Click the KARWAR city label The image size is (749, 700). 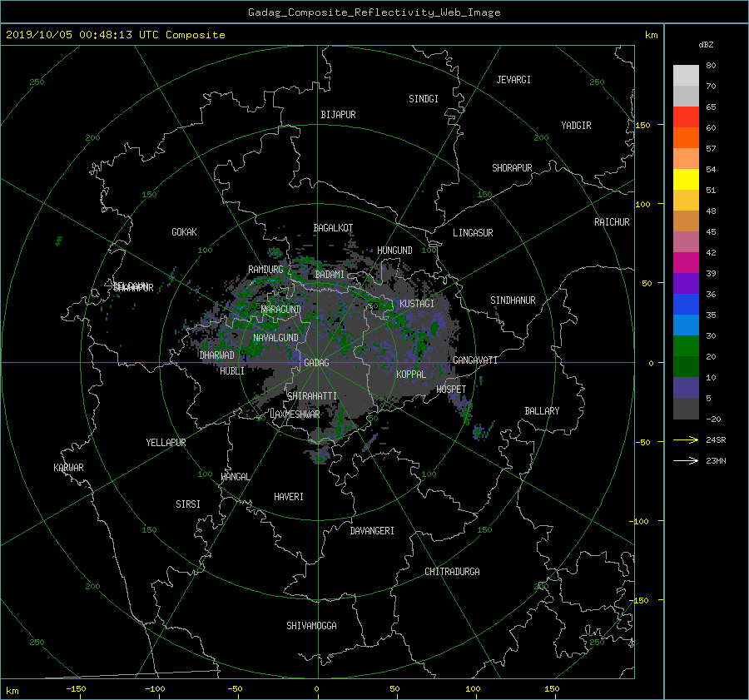68,468
